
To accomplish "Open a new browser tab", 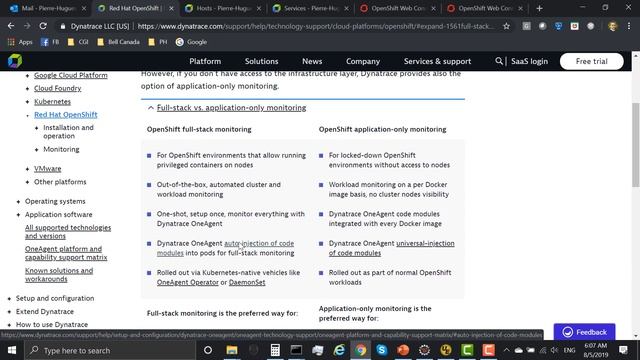I will [539, 8].
